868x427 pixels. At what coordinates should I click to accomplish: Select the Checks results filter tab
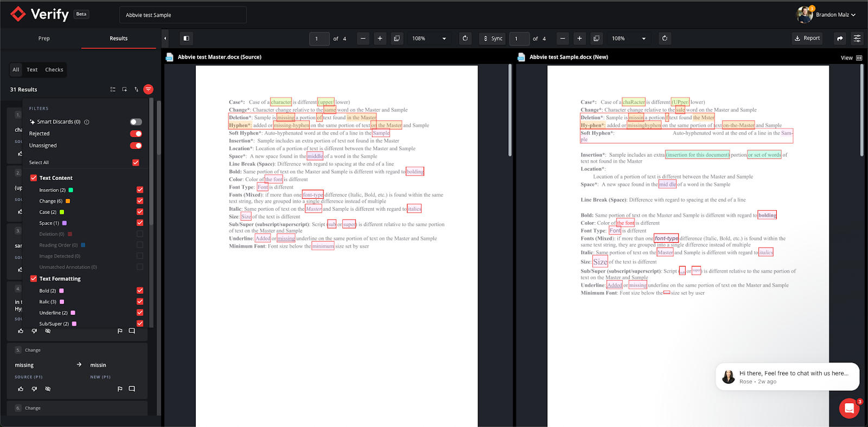coord(54,69)
